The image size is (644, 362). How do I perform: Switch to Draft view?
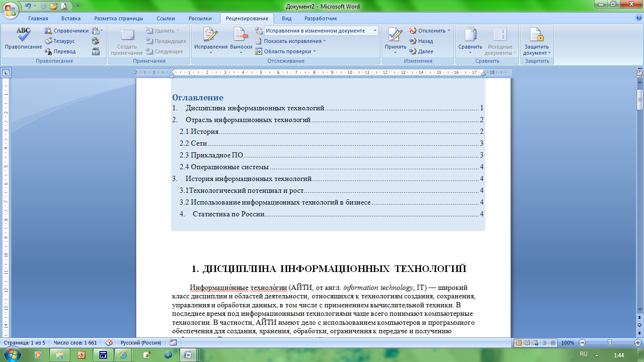pos(553,343)
